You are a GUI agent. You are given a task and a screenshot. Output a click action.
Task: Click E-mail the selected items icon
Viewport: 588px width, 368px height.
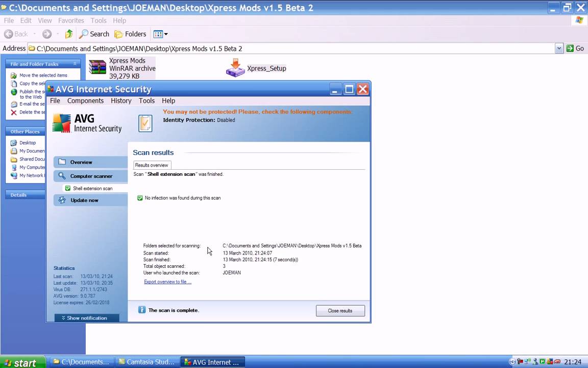point(14,104)
